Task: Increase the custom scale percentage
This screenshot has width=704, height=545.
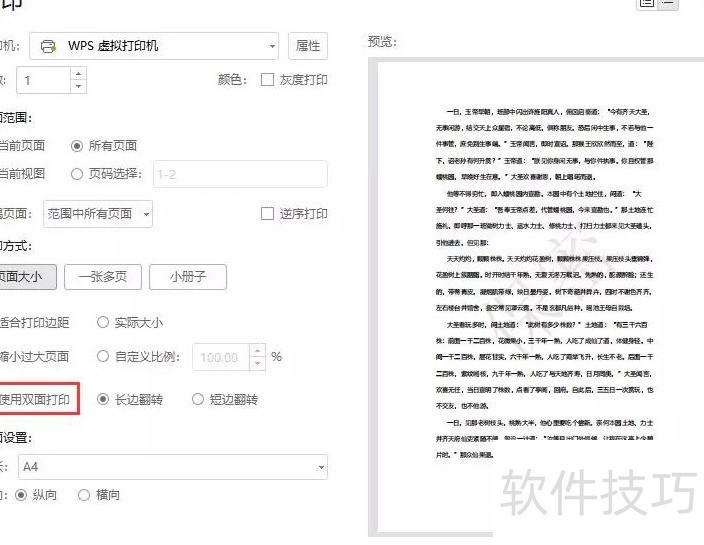Action: click(257, 351)
